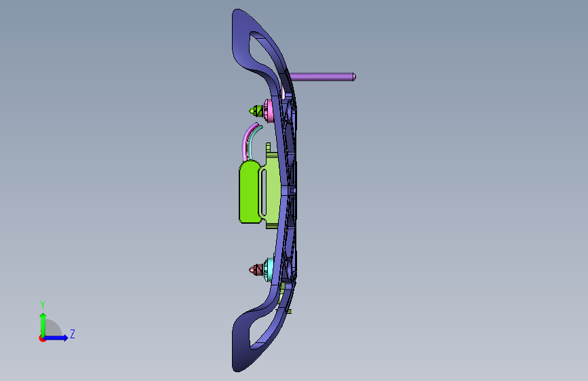Select the lower red-tipped bolt

(256, 269)
